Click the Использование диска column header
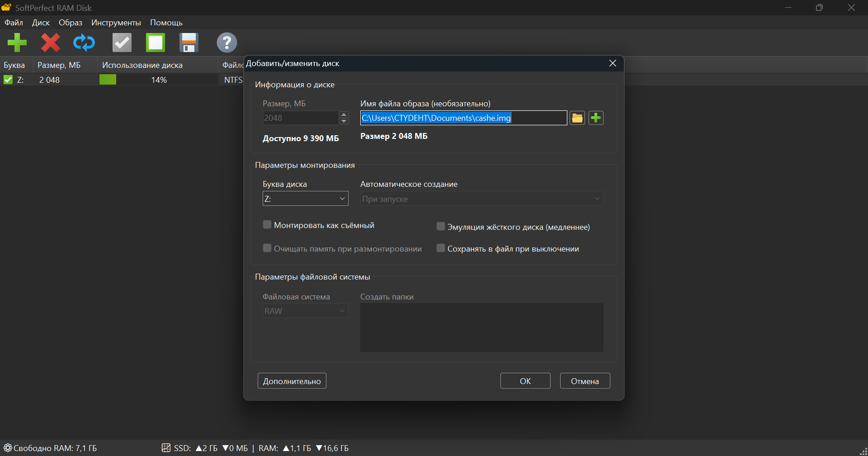This screenshot has height=456, width=868. (x=158, y=65)
